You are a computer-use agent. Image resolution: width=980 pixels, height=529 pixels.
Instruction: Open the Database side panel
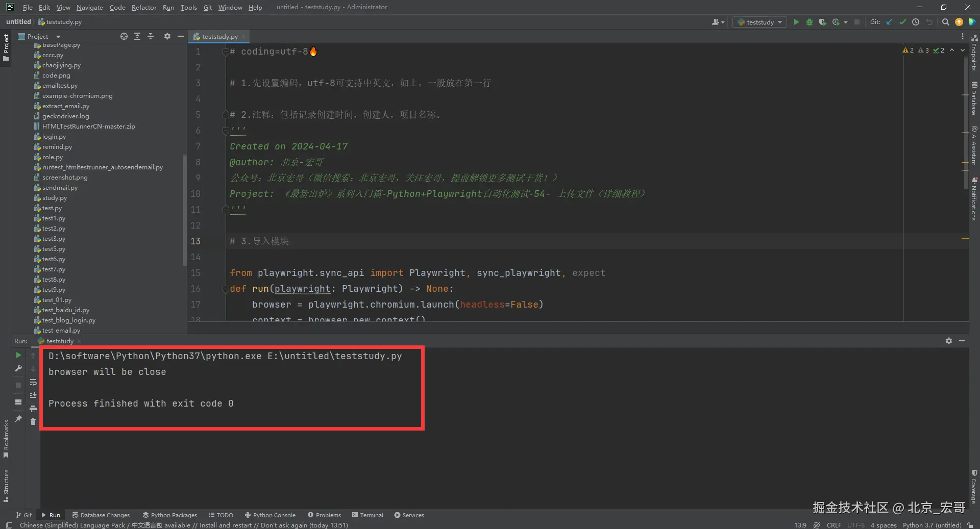pyautogui.click(x=974, y=98)
